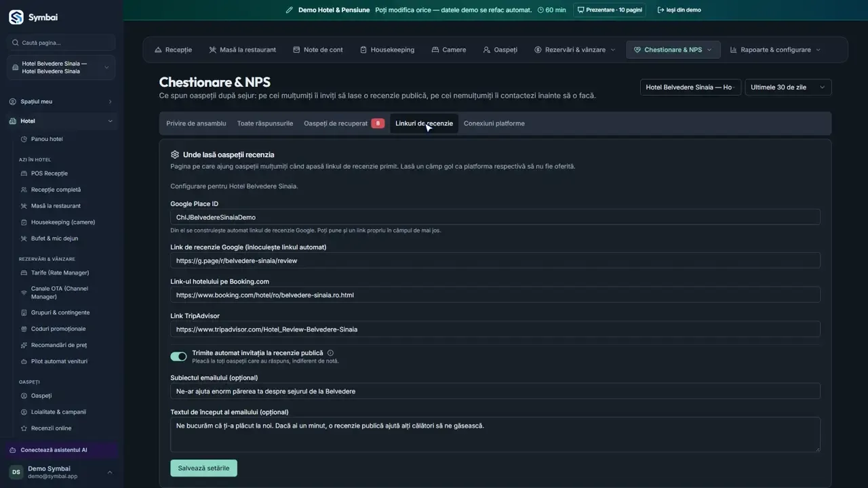868x488 pixels.
Task: Click the Ieși din demo link
Action: point(679,10)
